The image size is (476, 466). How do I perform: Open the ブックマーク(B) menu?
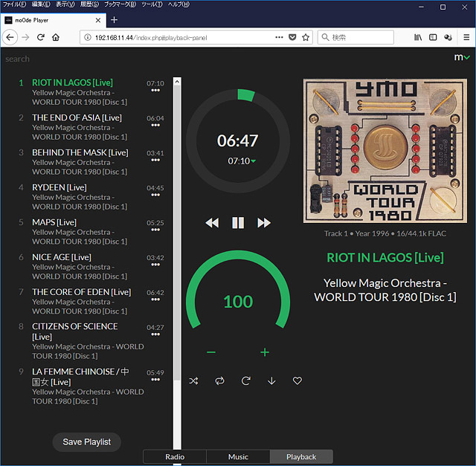tap(120, 4)
